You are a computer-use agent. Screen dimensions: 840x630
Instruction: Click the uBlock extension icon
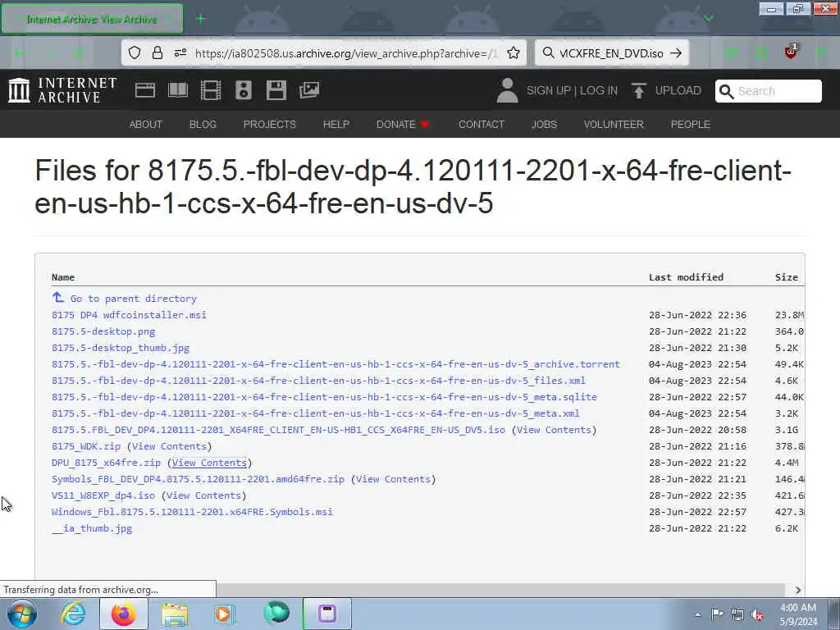(x=790, y=52)
